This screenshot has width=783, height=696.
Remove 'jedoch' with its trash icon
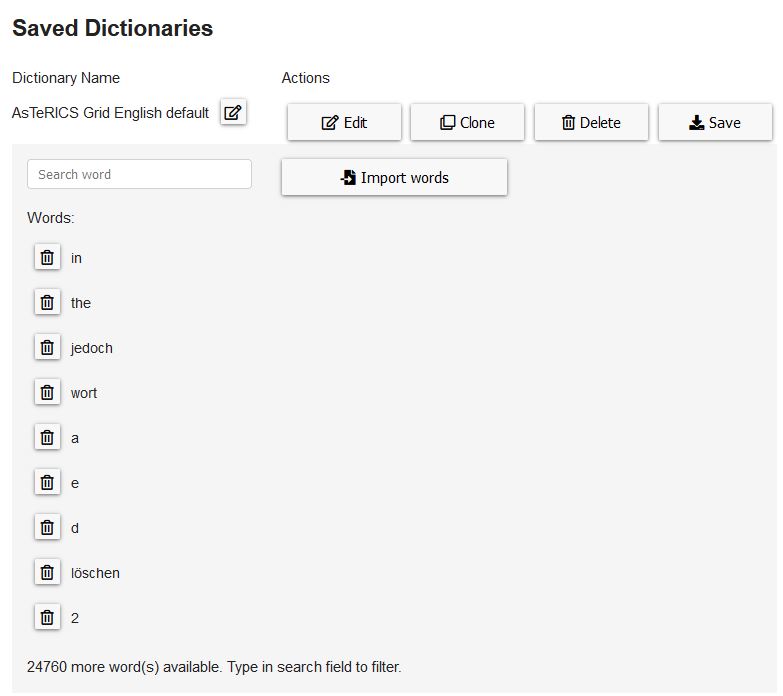pyautogui.click(x=47, y=348)
